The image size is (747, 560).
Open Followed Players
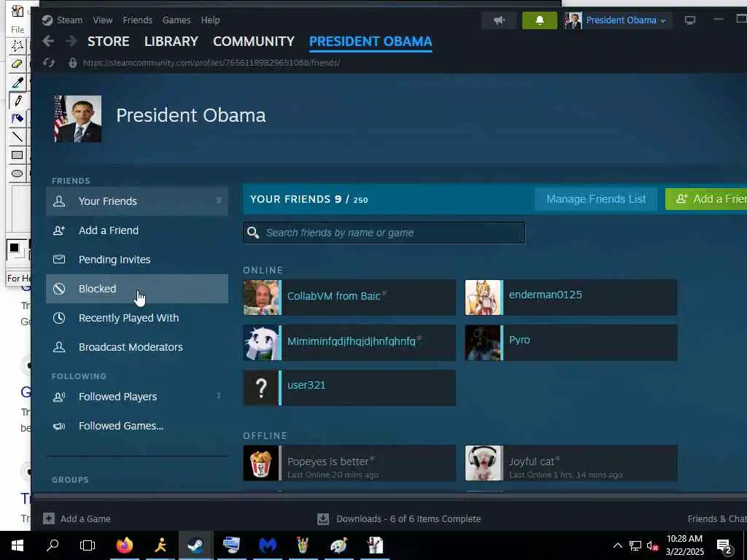click(x=137, y=397)
